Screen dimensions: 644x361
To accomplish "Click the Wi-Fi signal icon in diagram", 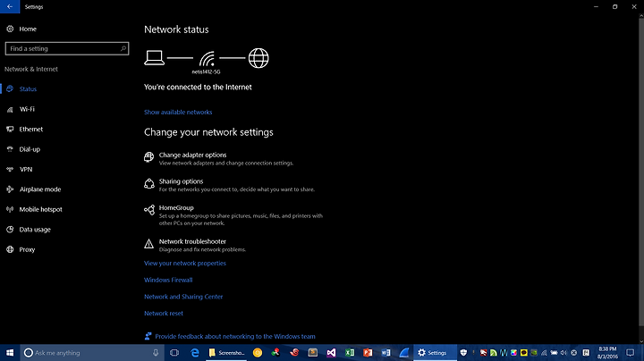I will click(207, 59).
